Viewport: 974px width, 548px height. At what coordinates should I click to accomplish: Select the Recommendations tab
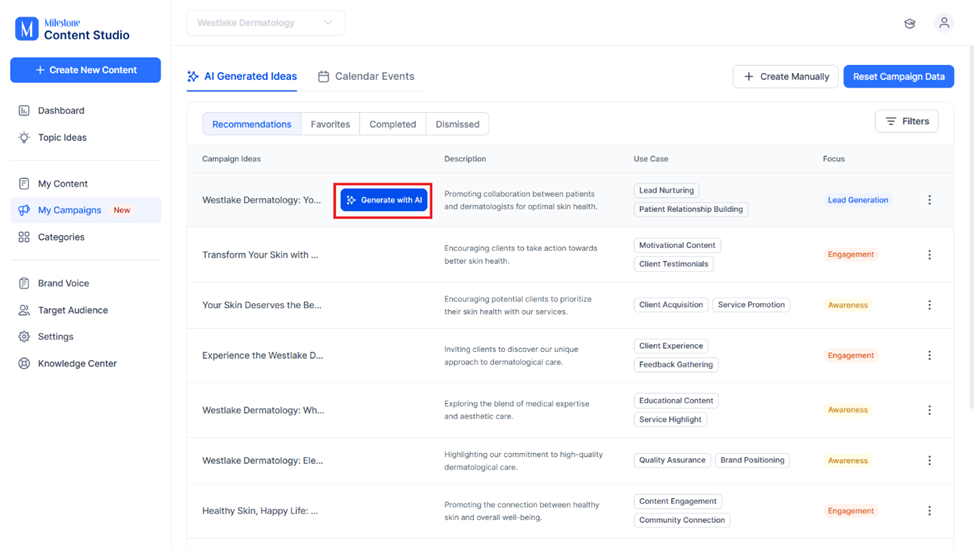(252, 124)
